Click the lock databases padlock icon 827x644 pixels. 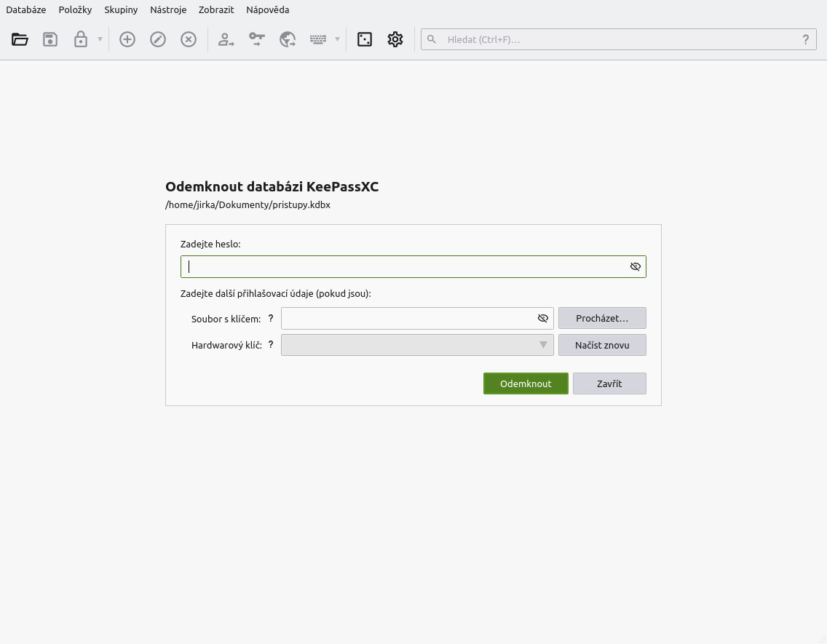(x=80, y=39)
